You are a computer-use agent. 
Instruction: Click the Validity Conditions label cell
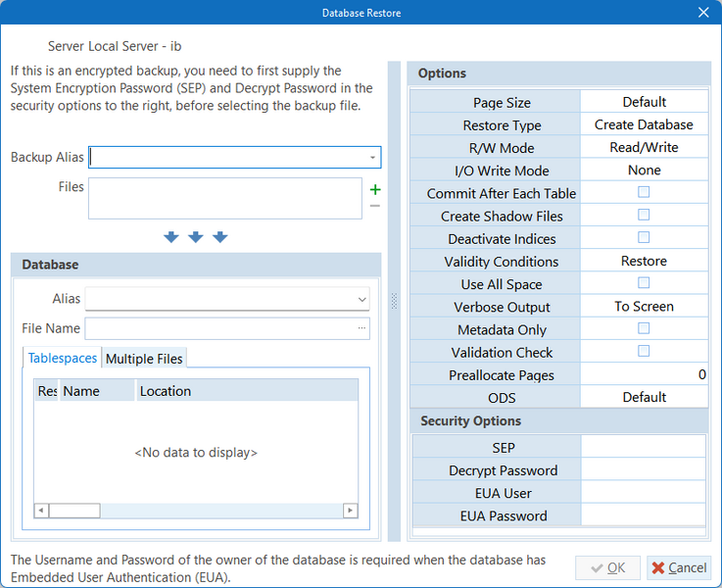tap(495, 261)
